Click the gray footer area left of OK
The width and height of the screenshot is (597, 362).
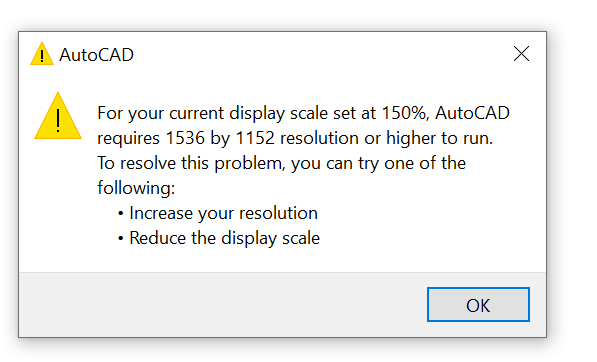pyautogui.click(x=223, y=305)
